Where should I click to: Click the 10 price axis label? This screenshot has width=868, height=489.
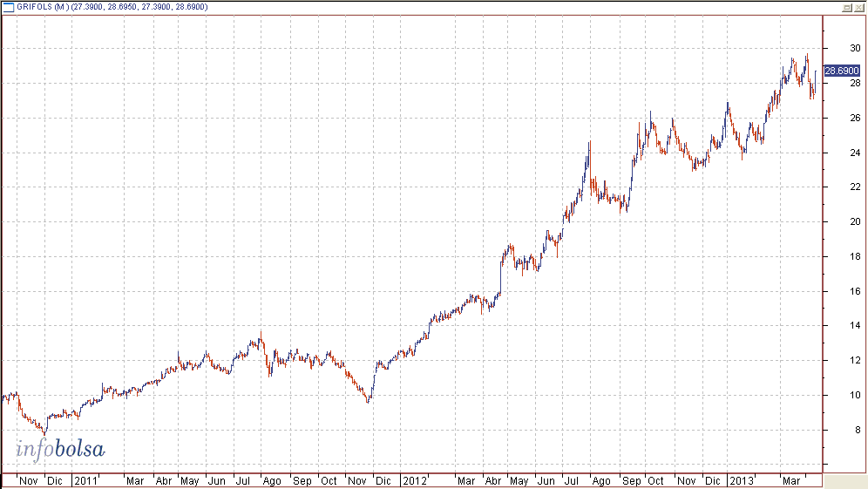coord(855,396)
